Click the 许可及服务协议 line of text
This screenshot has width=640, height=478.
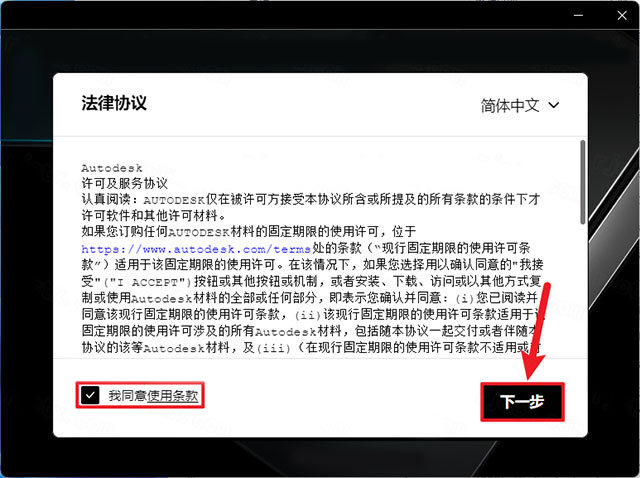pyautogui.click(x=124, y=183)
